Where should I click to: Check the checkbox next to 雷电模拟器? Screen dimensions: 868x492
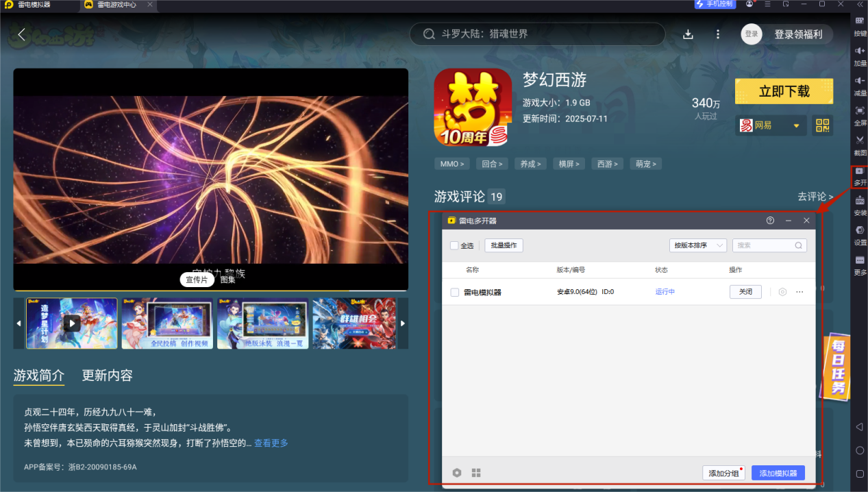click(x=455, y=291)
